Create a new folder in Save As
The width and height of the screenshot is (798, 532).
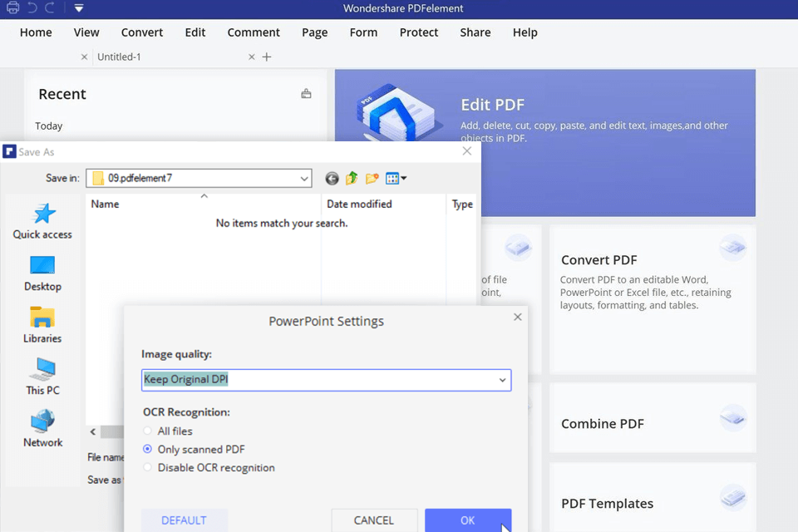tap(372, 178)
